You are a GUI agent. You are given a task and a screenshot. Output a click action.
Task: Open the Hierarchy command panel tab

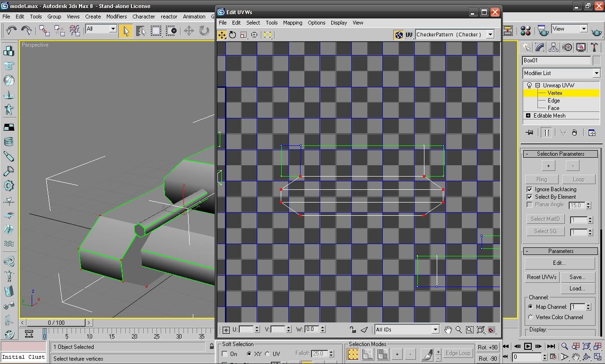click(x=553, y=47)
